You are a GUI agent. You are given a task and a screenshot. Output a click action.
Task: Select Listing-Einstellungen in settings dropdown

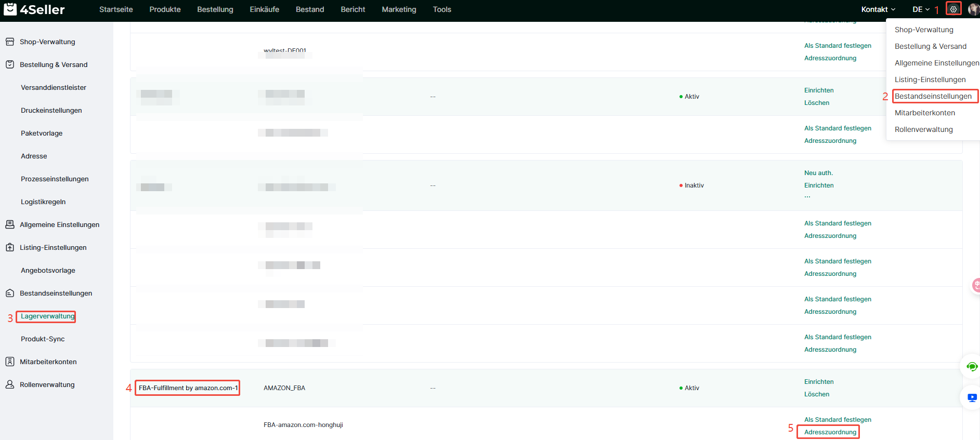[x=930, y=79]
